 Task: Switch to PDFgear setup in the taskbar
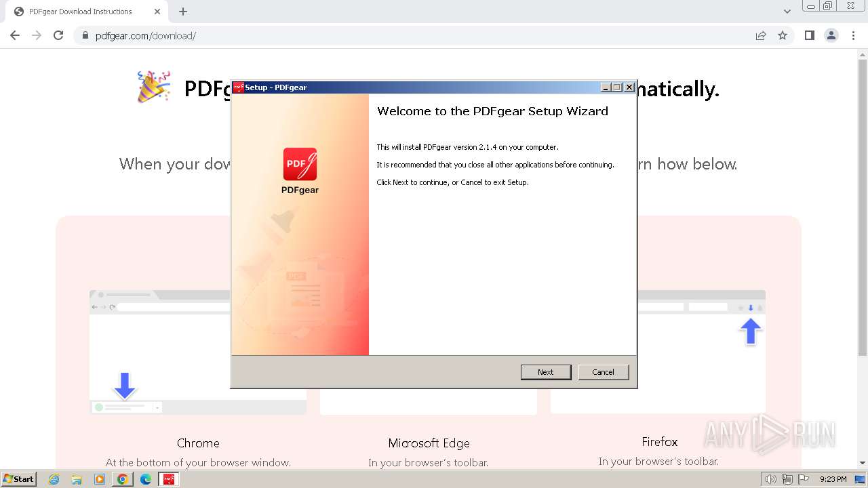(168, 479)
